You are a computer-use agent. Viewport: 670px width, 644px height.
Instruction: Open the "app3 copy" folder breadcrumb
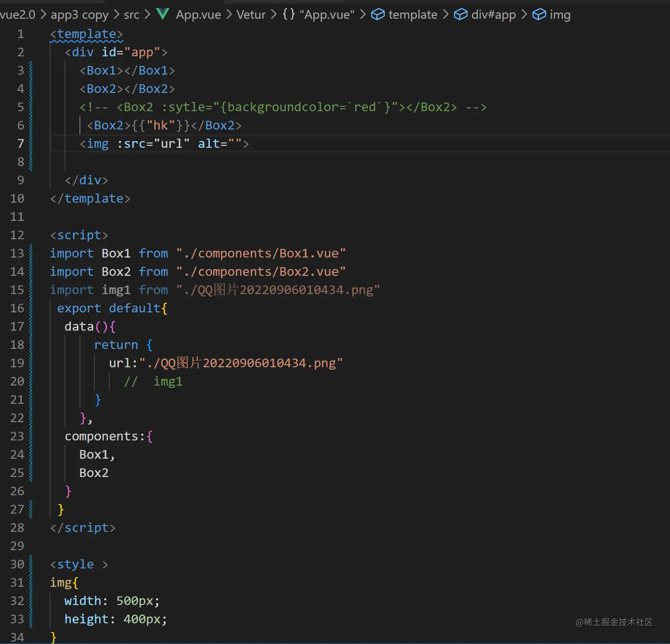(79, 15)
